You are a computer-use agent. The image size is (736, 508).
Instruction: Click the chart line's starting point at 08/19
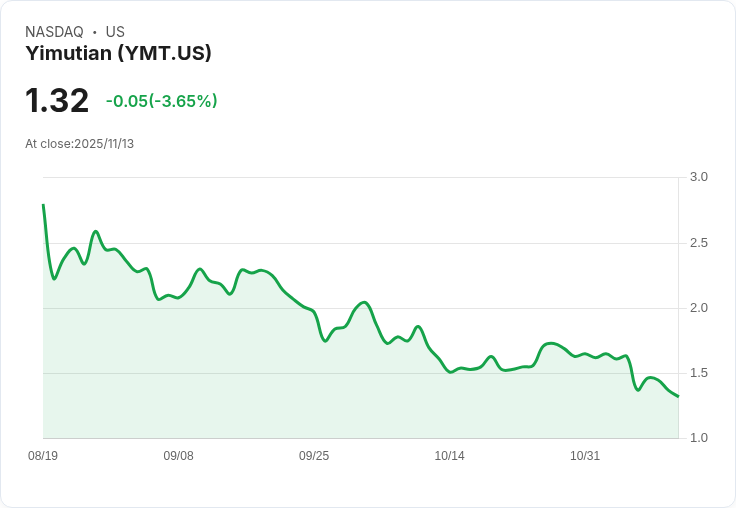tap(43, 205)
